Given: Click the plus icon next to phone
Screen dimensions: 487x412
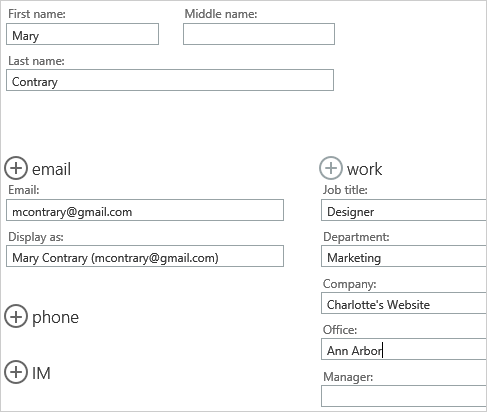Looking at the screenshot, I should (x=16, y=316).
